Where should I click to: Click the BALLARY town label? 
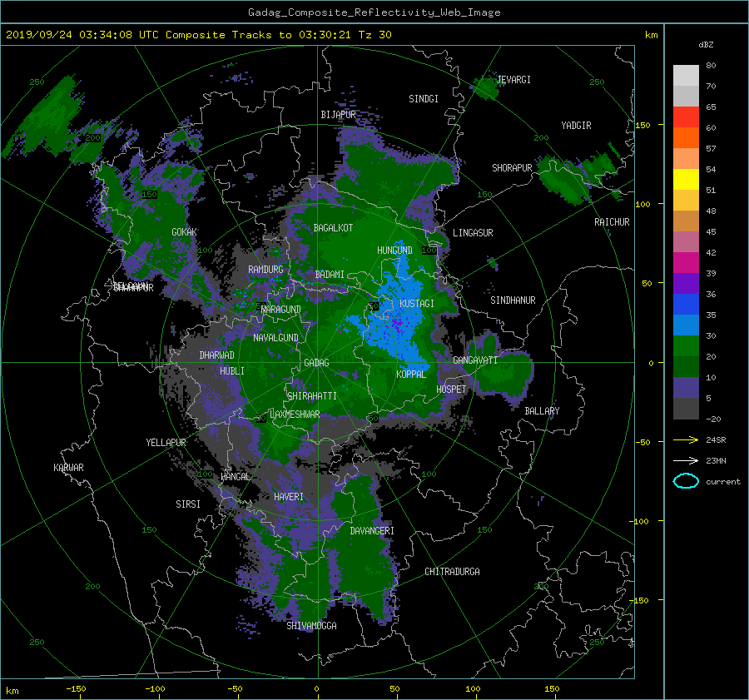(x=542, y=411)
